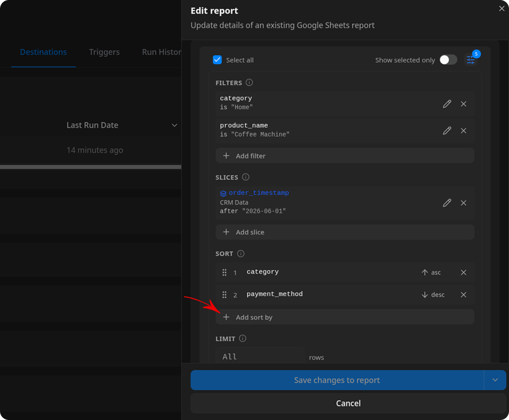Uncheck the Select all checkbox
The image size is (509, 420).
[x=217, y=60]
